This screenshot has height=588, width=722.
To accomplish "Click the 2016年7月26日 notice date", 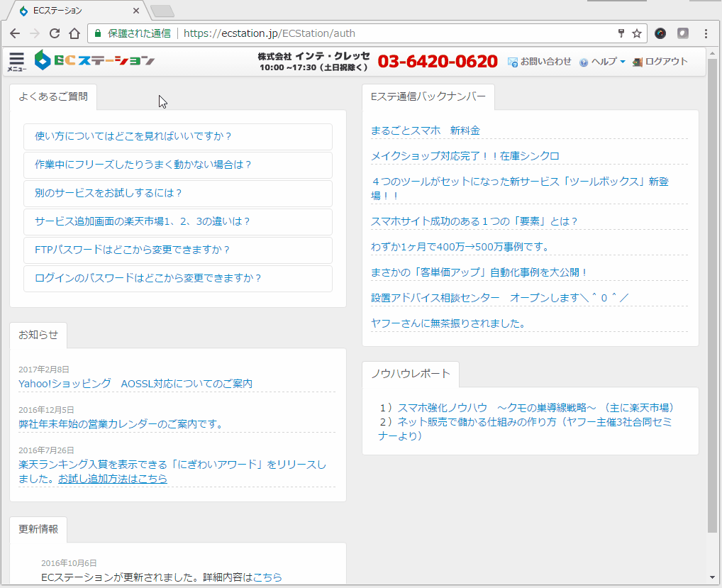I will 46,451.
